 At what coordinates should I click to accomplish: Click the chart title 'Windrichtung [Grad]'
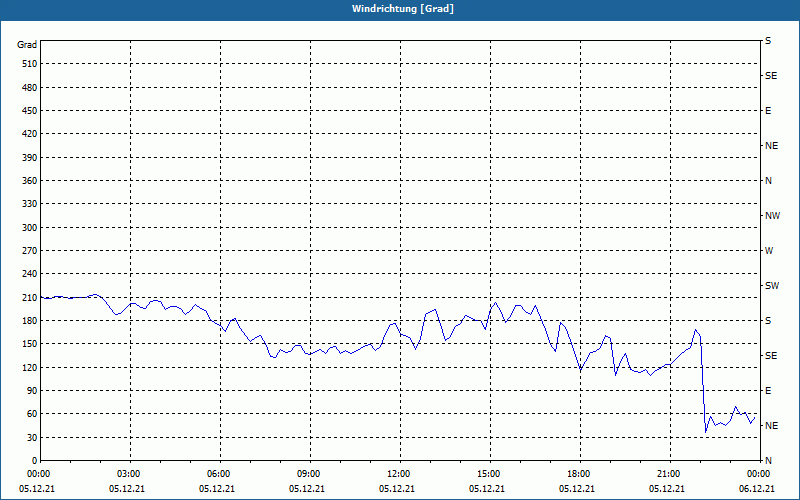(403, 9)
